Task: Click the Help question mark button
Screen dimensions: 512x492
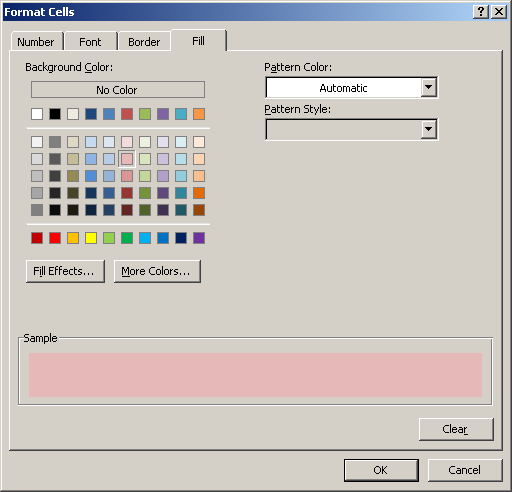Action: [x=481, y=12]
